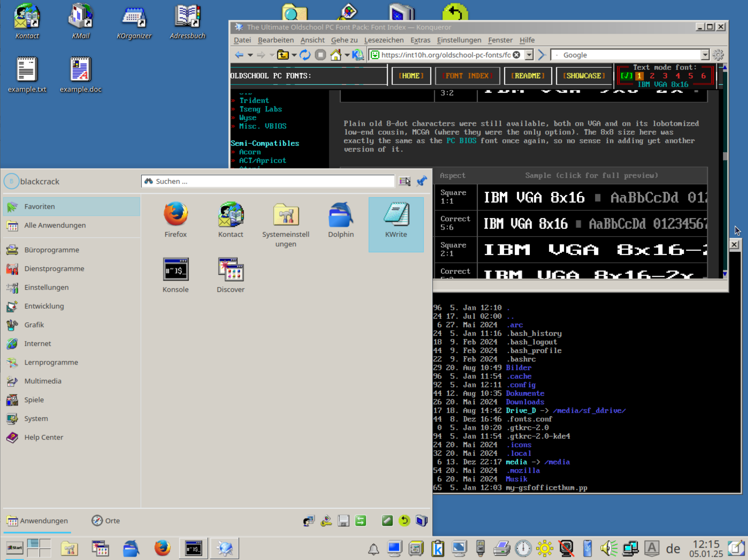Toggle the launcher pin-open icon
The width and height of the screenshot is (748, 560).
coord(422,181)
